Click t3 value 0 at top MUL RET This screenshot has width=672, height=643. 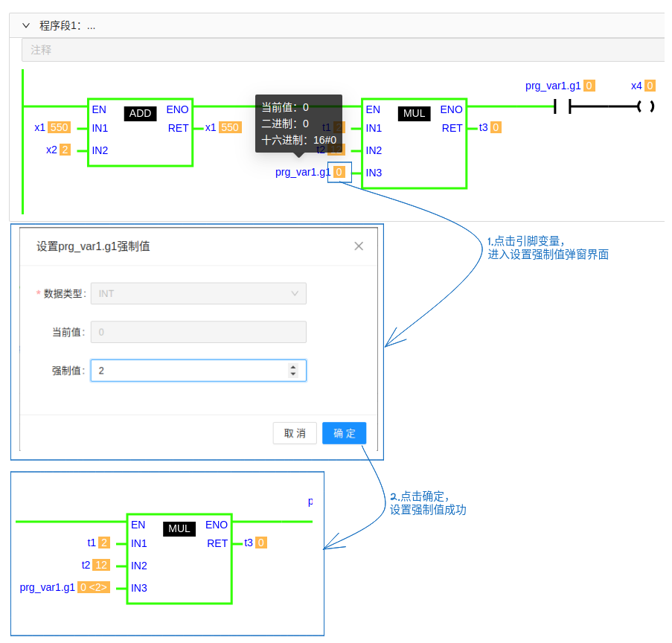496,127
